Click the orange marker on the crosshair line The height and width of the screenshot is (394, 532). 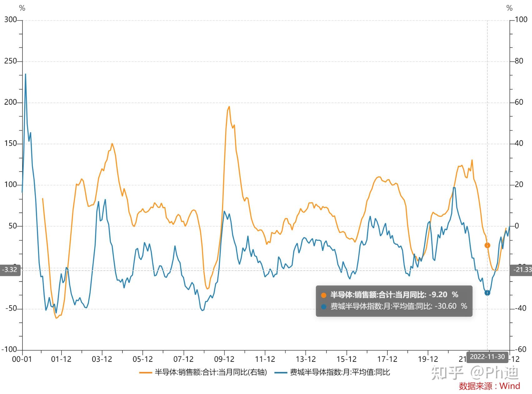click(487, 246)
